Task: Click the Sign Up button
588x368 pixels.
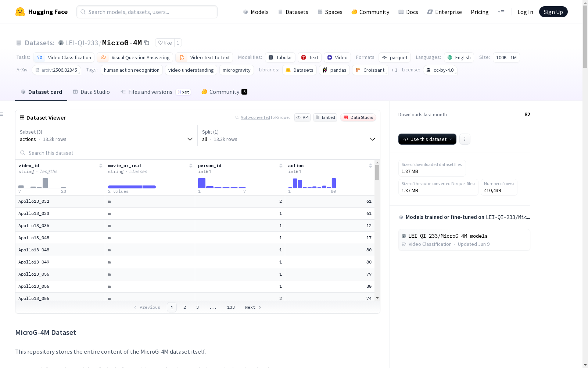Action: click(x=553, y=12)
